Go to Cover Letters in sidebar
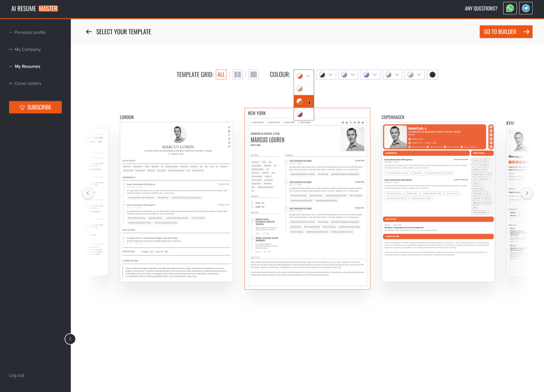The width and height of the screenshot is (544, 392). (x=28, y=83)
